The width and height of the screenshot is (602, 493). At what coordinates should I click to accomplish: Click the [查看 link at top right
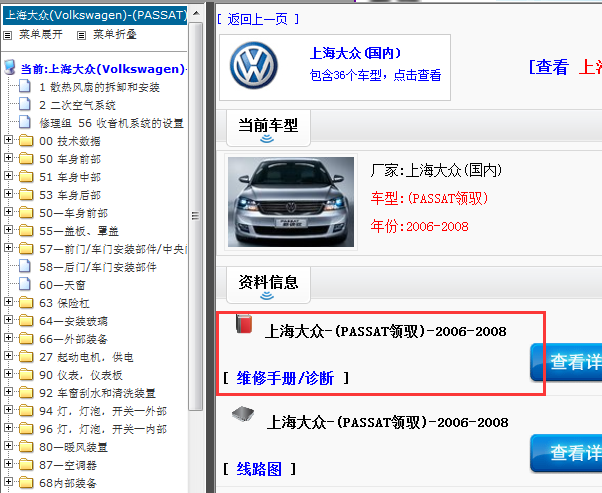pyautogui.click(x=548, y=67)
